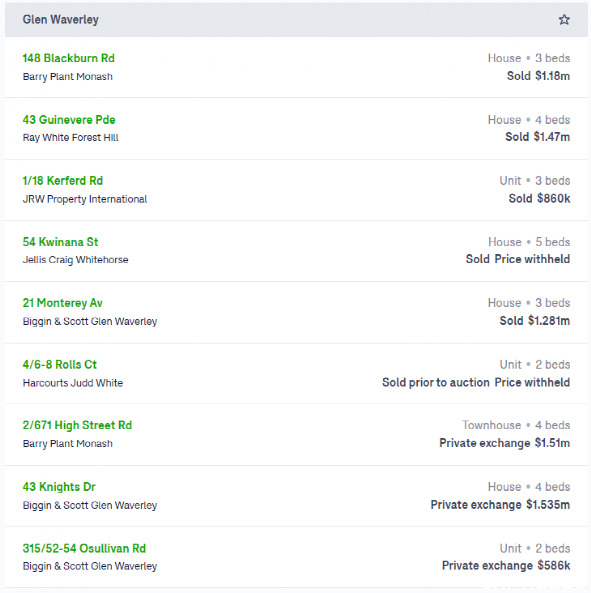Open the 148 Blackburn Rd listing
The height and width of the screenshot is (593, 591).
[68, 58]
